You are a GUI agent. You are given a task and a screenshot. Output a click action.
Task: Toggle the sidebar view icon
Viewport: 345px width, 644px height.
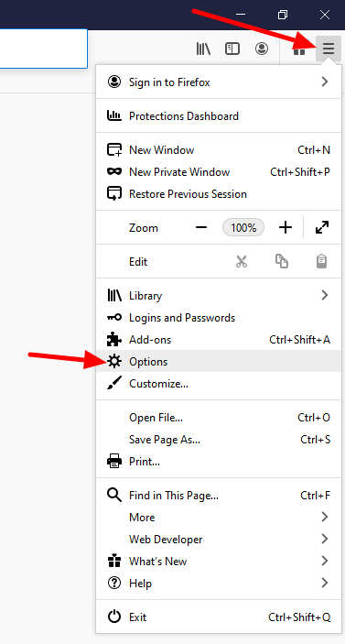(x=232, y=49)
